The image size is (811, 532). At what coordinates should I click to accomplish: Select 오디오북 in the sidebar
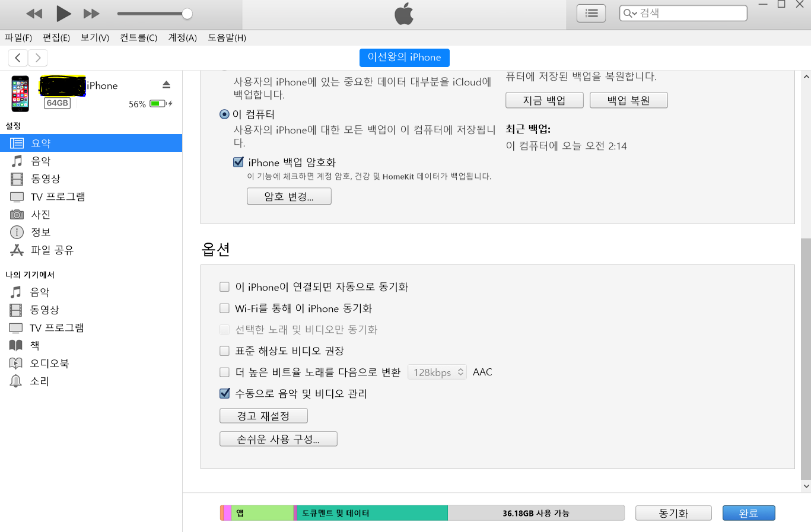[x=49, y=363]
